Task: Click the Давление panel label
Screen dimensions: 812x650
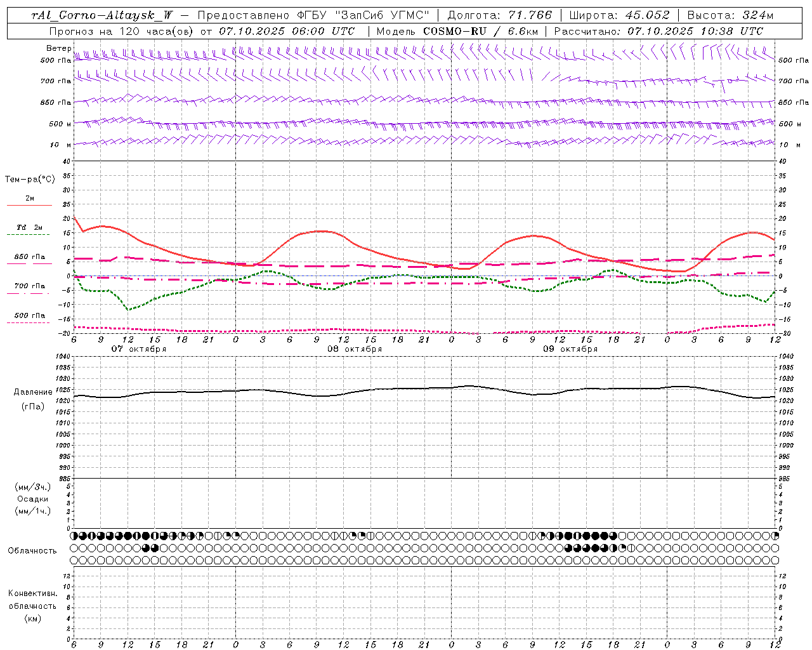Action: [x=33, y=392]
